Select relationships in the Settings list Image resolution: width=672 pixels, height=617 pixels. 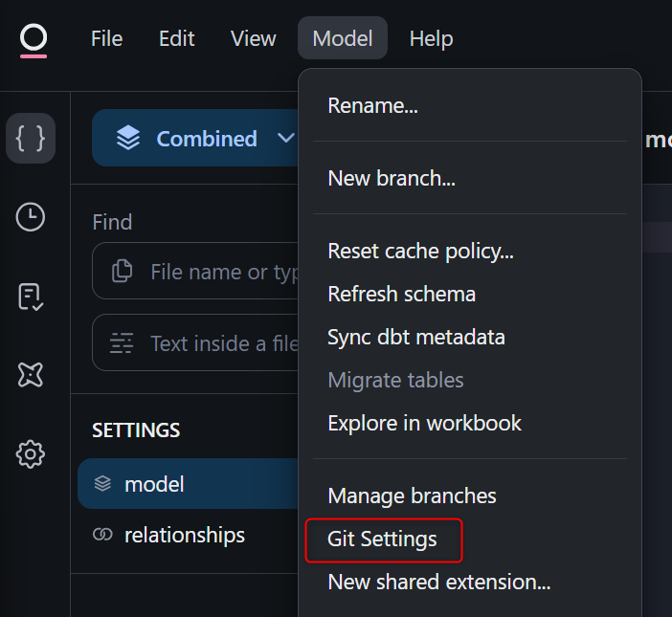coord(184,535)
